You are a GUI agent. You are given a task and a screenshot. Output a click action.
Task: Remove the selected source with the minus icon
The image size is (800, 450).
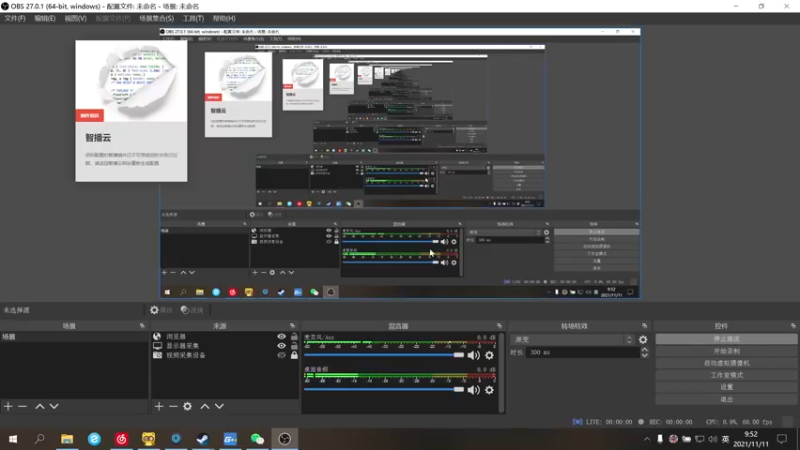click(x=173, y=406)
